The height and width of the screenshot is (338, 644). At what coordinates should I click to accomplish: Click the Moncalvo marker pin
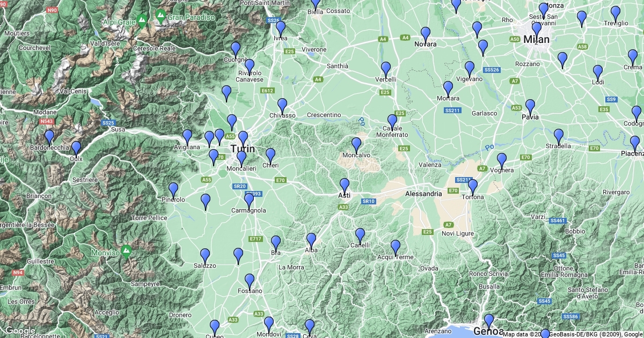[356, 146]
